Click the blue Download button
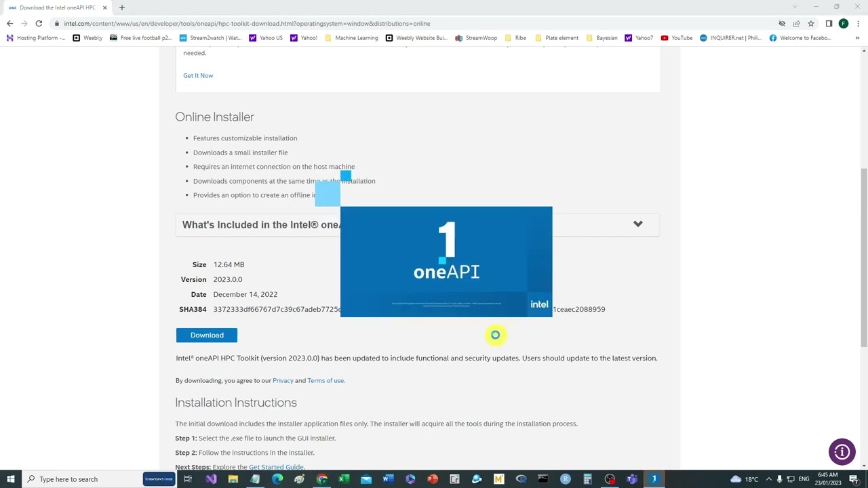Image resolution: width=868 pixels, height=488 pixels. [207, 335]
